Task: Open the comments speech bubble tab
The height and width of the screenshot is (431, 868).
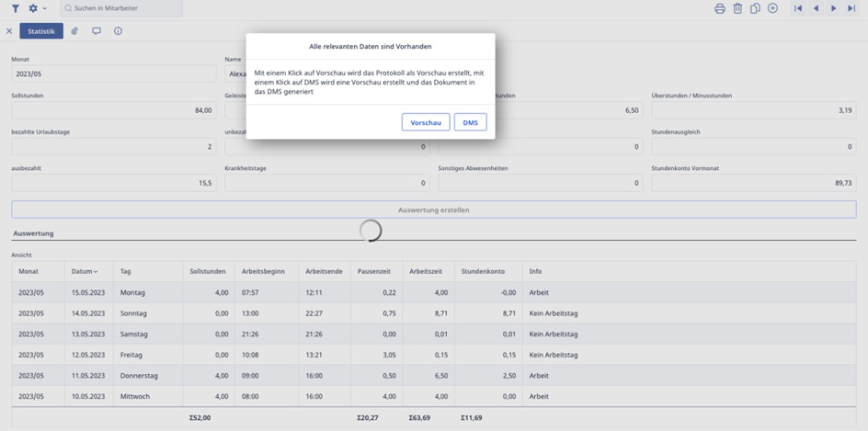Action: [x=97, y=31]
